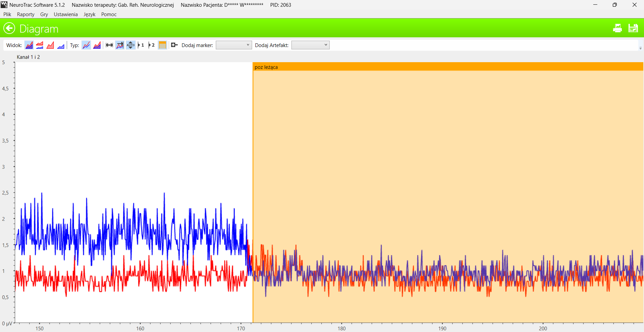Image resolution: width=644 pixels, height=332 pixels.
Task: Select the stacked separate channels view
Action: pos(40,45)
